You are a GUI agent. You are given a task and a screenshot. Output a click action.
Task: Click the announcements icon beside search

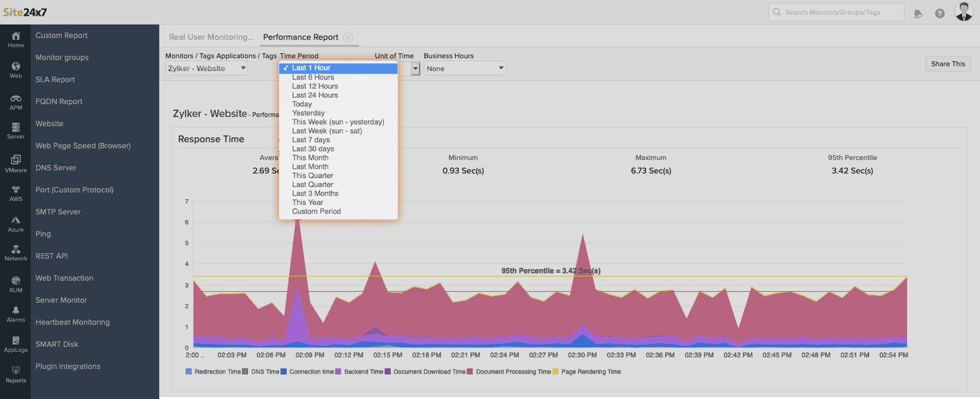(918, 13)
